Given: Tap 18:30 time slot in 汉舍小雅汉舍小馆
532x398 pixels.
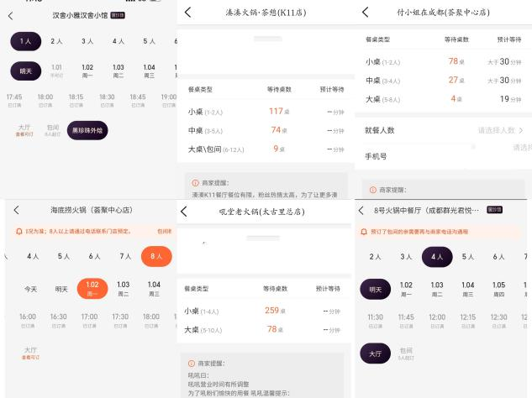Looking at the screenshot, I should coord(107,101).
